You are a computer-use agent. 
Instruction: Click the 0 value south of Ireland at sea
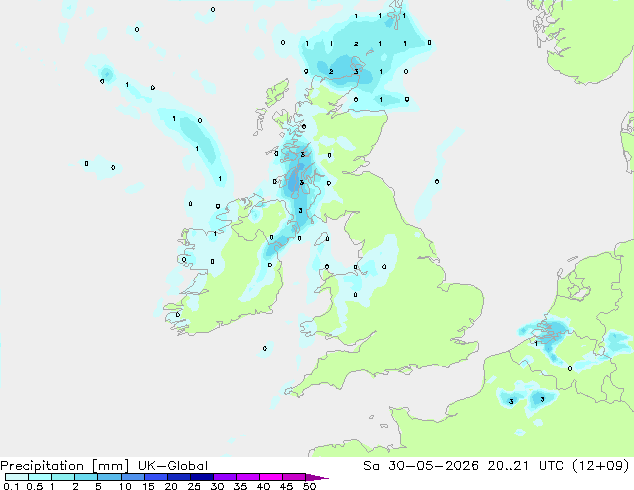pos(264,348)
